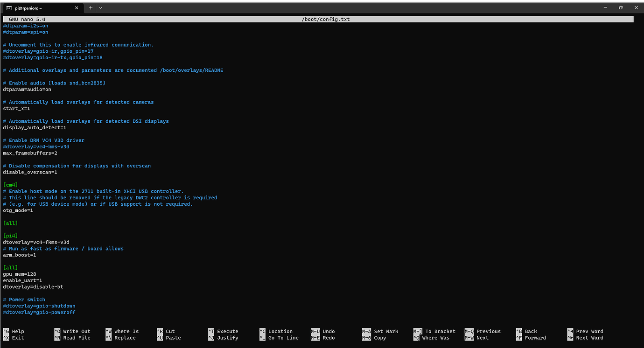This screenshot has width=644, height=348.
Task: Open a new terminal tab with the plus button
Action: [x=91, y=7]
